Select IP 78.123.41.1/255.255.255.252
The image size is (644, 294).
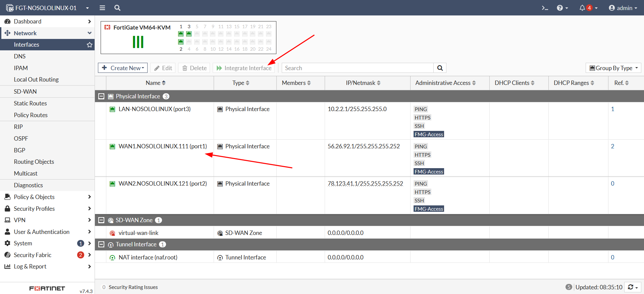[365, 184]
